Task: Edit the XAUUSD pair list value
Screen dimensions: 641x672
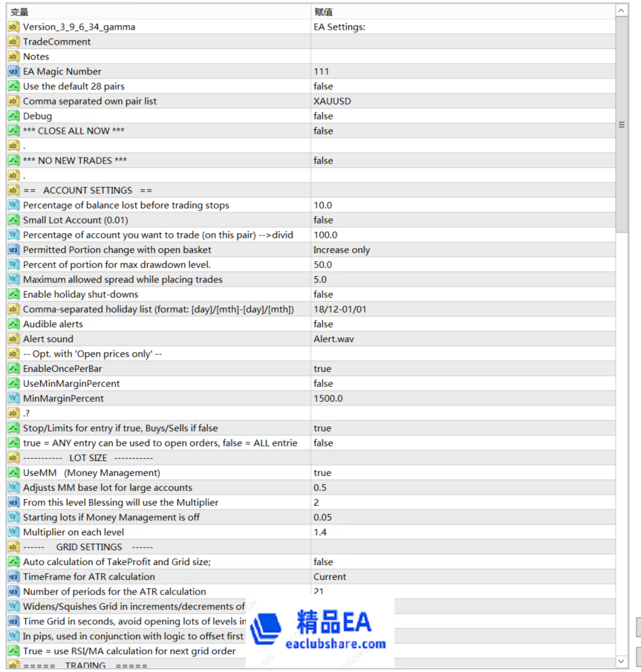Action: pos(462,101)
